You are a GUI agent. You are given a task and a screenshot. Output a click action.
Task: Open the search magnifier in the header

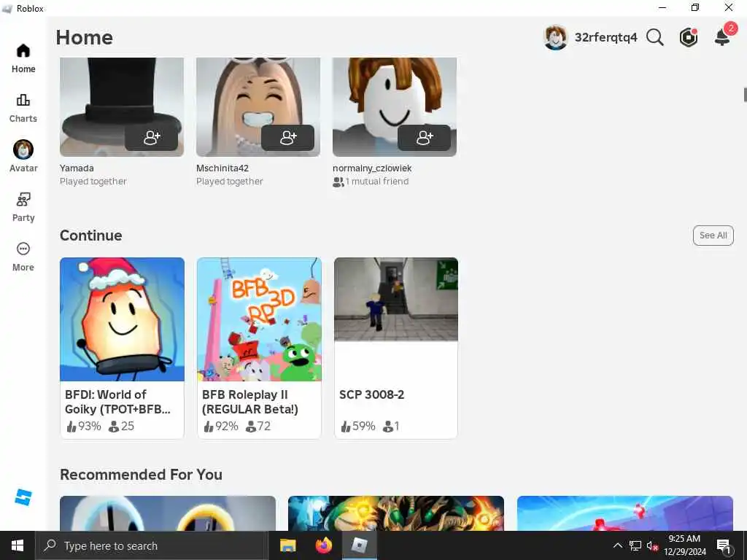[x=655, y=37]
